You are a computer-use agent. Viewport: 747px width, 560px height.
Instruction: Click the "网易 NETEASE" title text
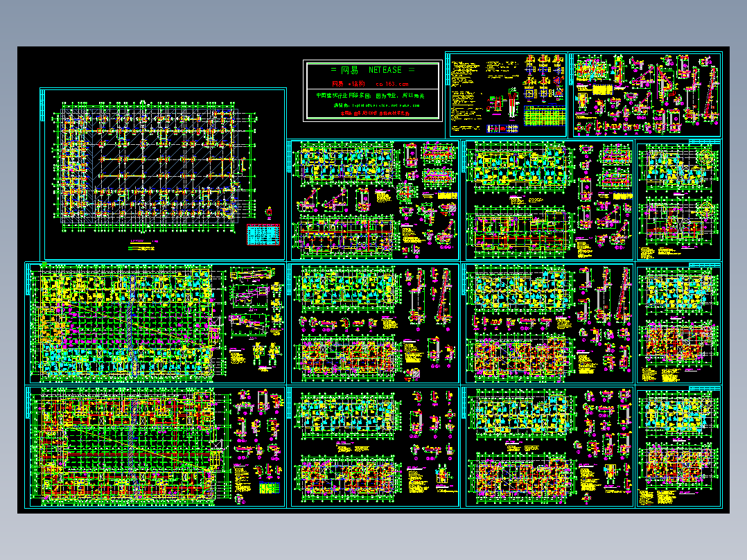373,70
